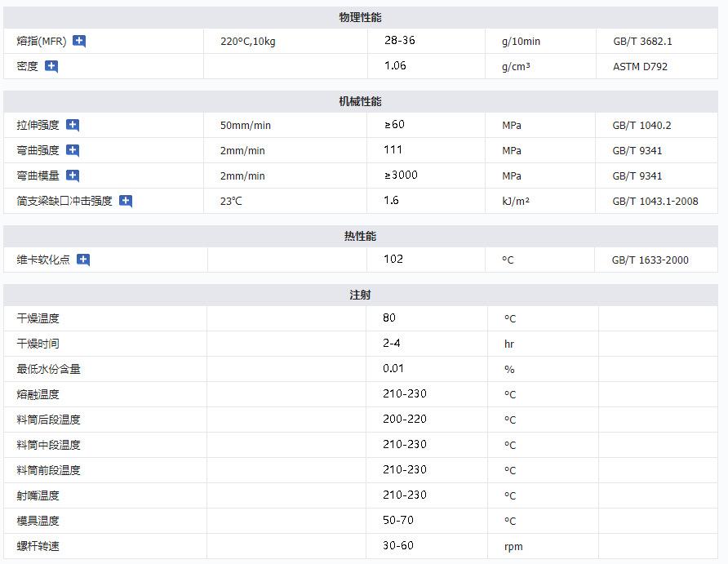
Task: Click the GB/T 3682.1 test standard
Action: point(642,42)
